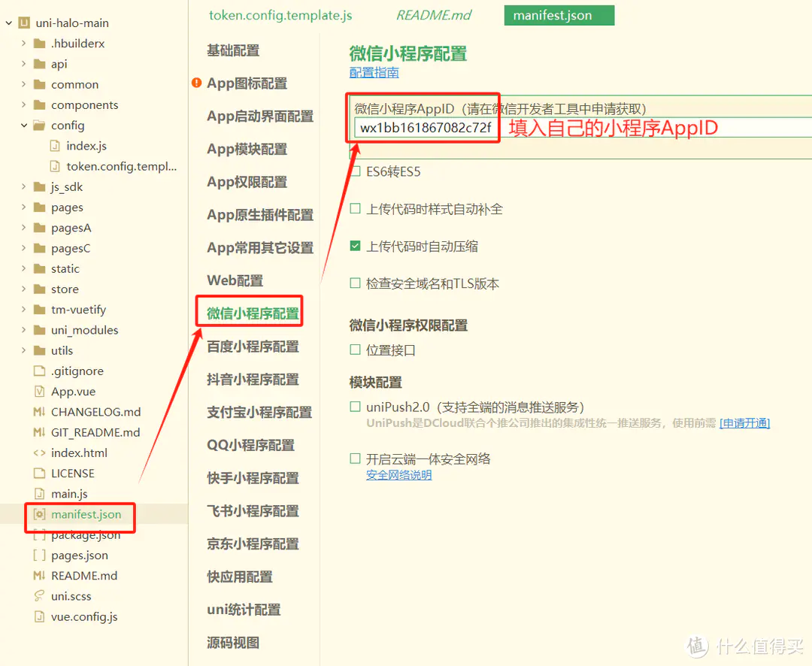
Task: Collapse the config folder
Action: point(24,126)
